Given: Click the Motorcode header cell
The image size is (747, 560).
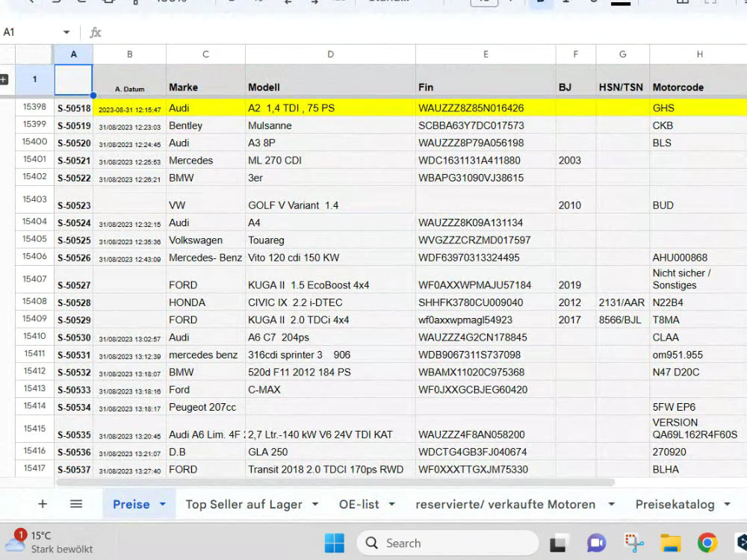Looking at the screenshot, I should pos(698,80).
